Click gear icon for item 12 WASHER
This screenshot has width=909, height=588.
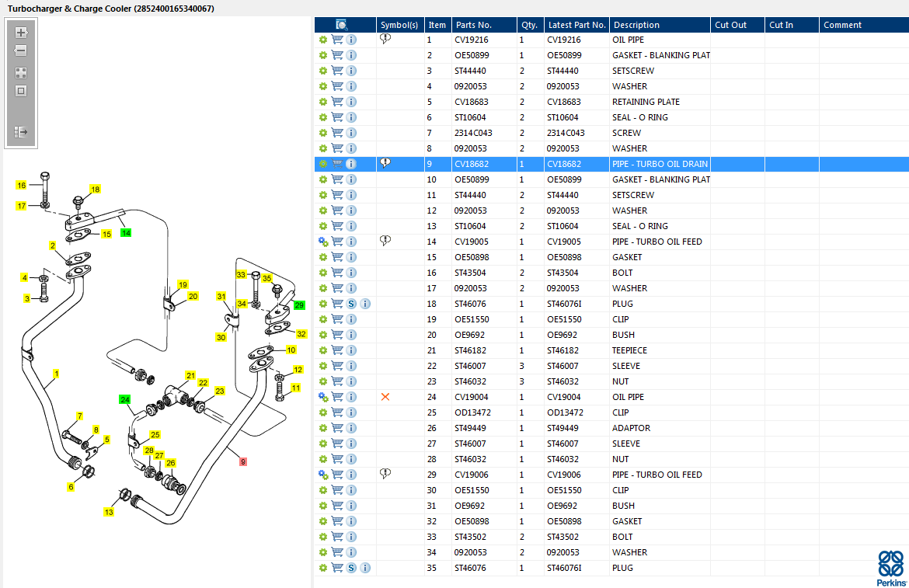click(323, 210)
